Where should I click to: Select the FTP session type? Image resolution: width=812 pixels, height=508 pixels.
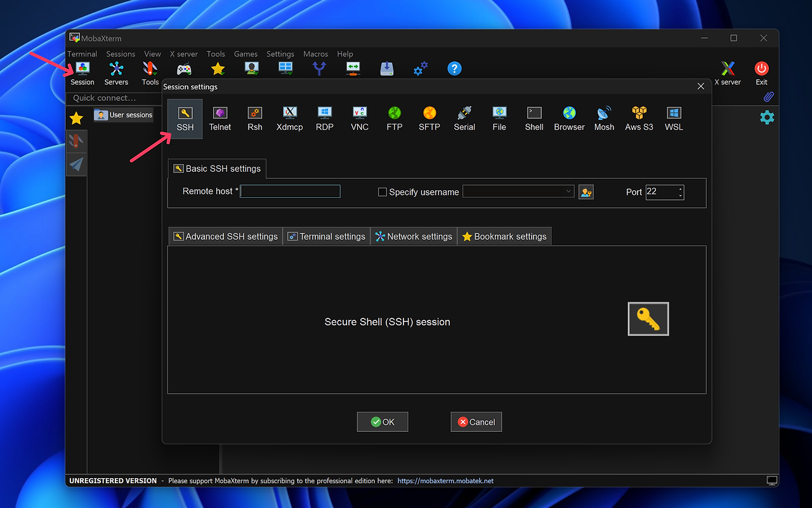(x=395, y=119)
